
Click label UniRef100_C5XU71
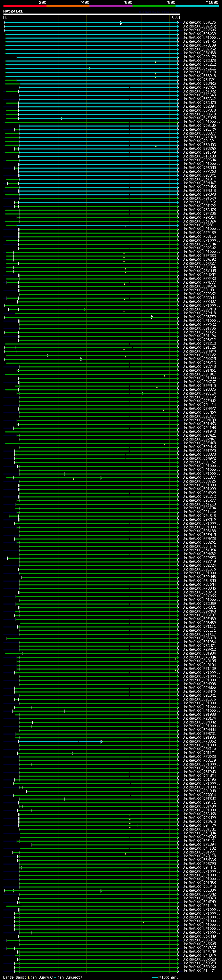coord(199,608)
